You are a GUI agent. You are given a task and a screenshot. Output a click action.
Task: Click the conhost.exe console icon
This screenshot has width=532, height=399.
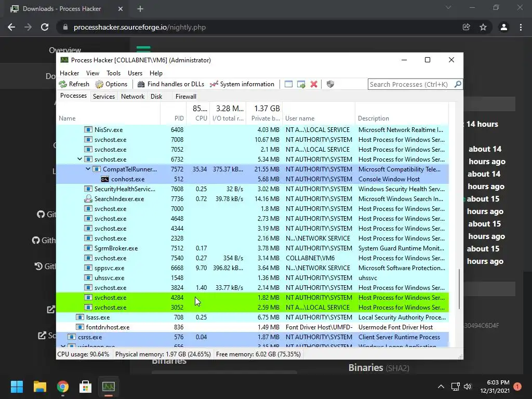tap(105, 179)
